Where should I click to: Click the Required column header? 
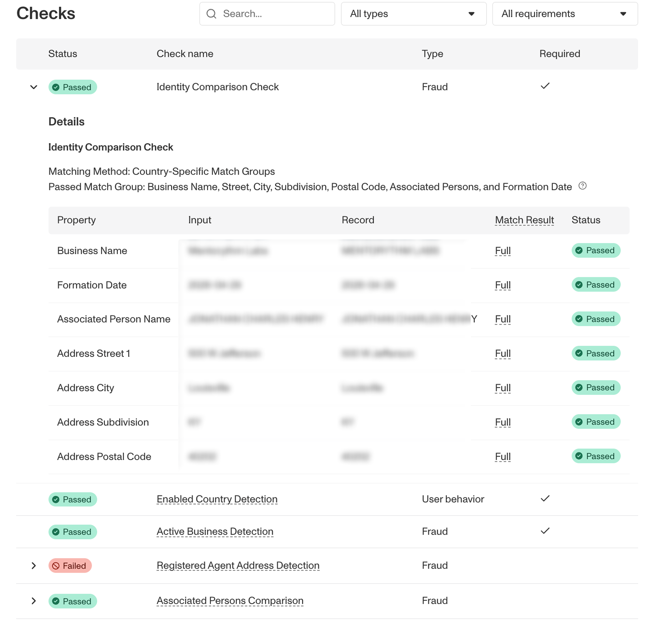point(560,54)
